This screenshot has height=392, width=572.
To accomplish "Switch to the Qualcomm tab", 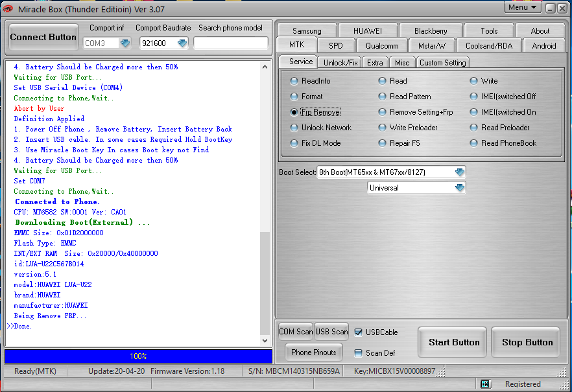I will [x=381, y=45].
